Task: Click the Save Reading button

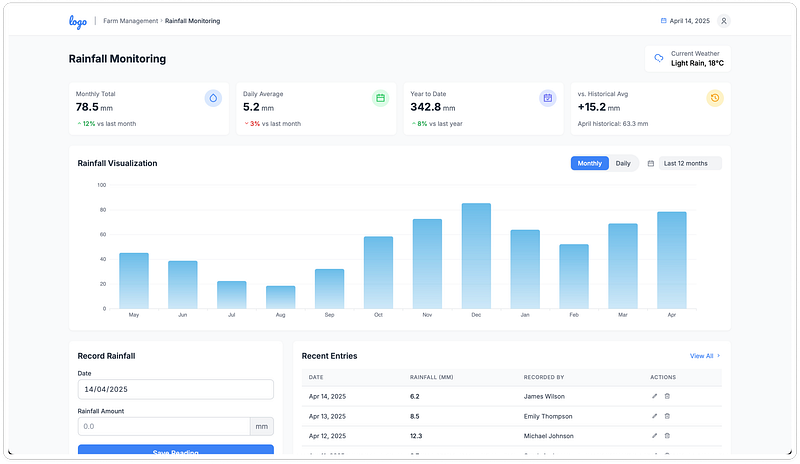Action: coord(176,450)
